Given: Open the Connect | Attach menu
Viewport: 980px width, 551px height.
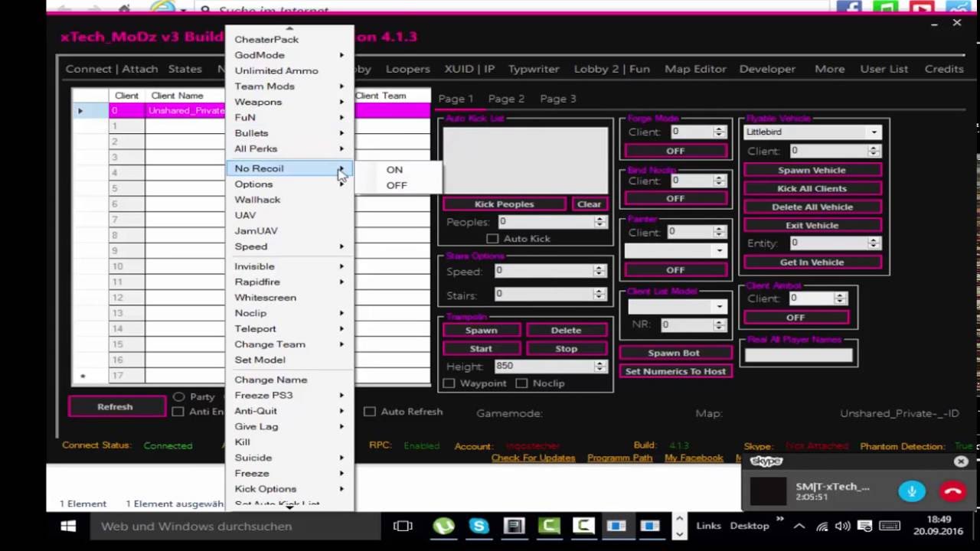Looking at the screenshot, I should click(x=112, y=69).
